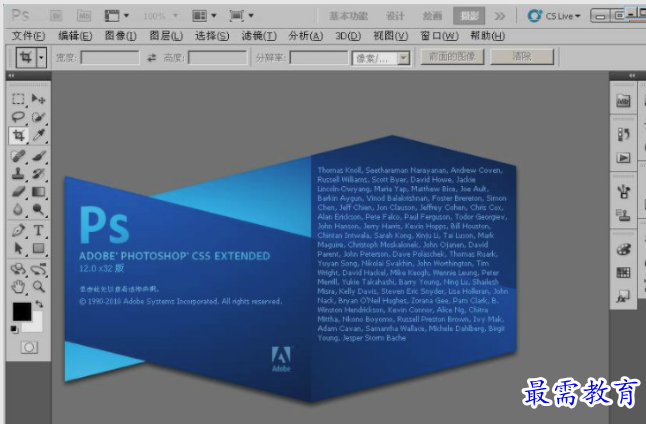Image resolution: width=646 pixels, height=424 pixels.
Task: Select the Quick Selection tool
Action: pyautogui.click(x=38, y=117)
